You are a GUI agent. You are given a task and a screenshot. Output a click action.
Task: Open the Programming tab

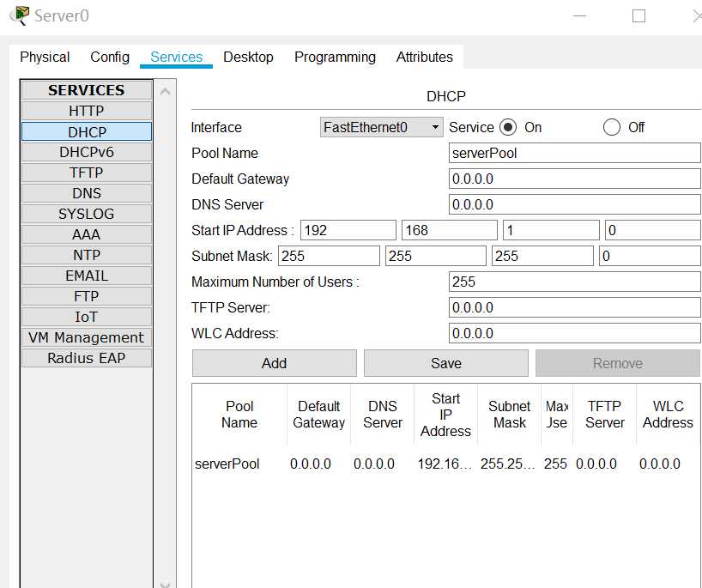[x=335, y=58]
